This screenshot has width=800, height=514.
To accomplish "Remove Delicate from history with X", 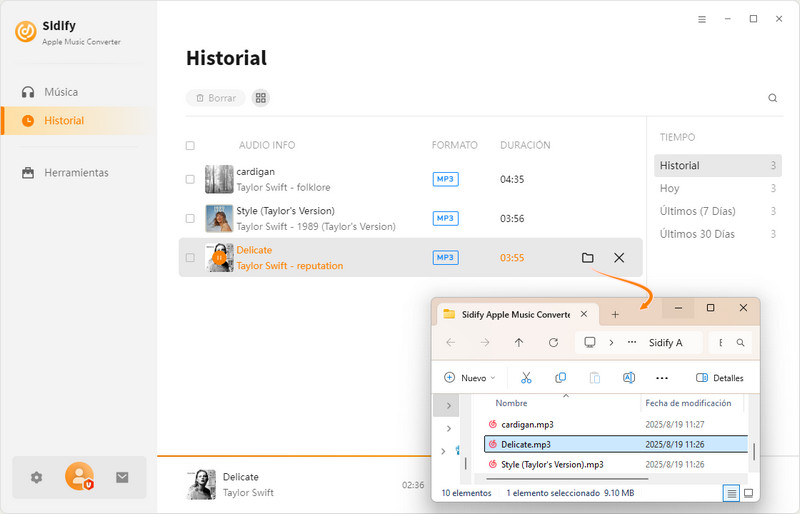I will click(619, 258).
